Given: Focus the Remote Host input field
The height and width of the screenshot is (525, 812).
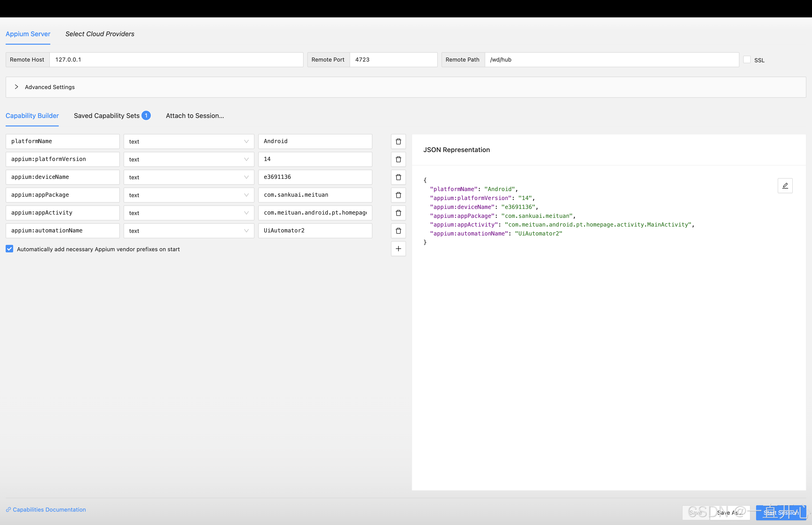Looking at the screenshot, I should coord(176,60).
